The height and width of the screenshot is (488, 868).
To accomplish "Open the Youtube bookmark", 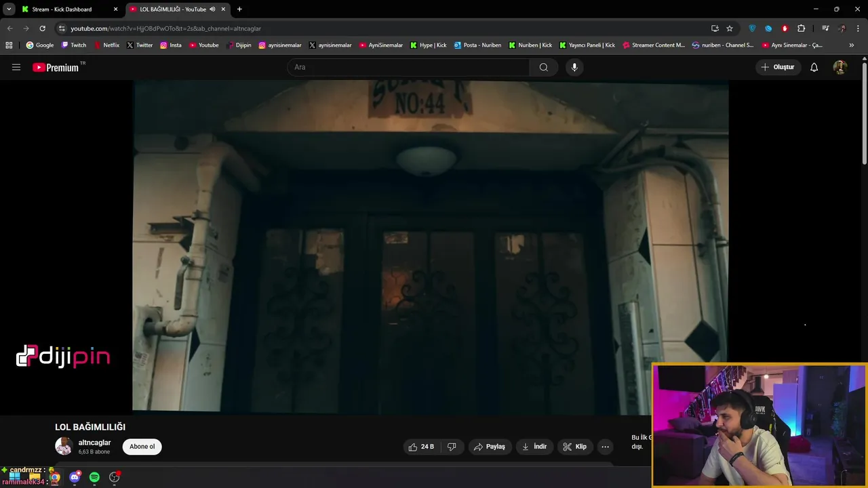I will pyautogui.click(x=203, y=45).
